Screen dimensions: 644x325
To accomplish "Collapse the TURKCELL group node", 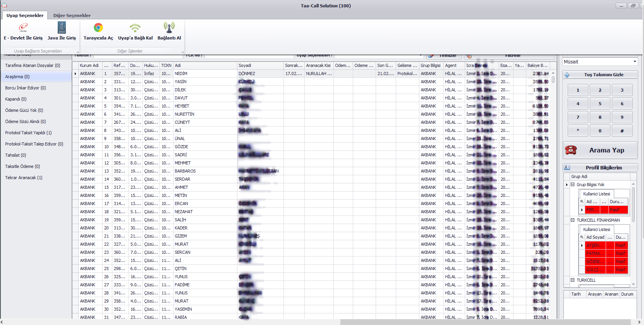I will pyautogui.click(x=572, y=280).
